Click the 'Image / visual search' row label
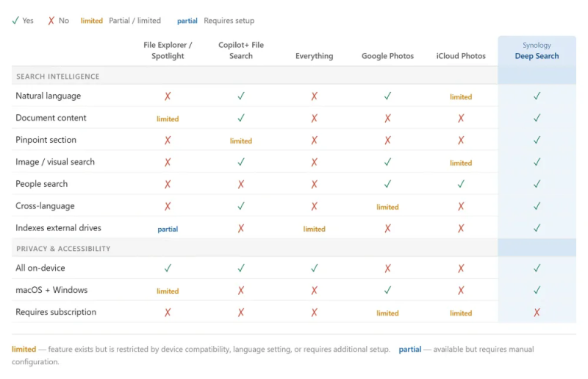This screenshot has width=588, height=379. [55, 162]
